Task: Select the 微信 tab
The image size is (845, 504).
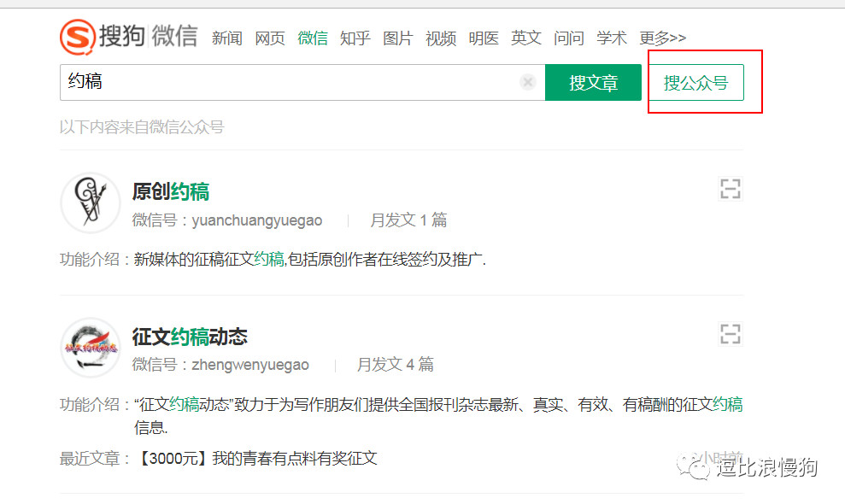Action: (x=313, y=38)
